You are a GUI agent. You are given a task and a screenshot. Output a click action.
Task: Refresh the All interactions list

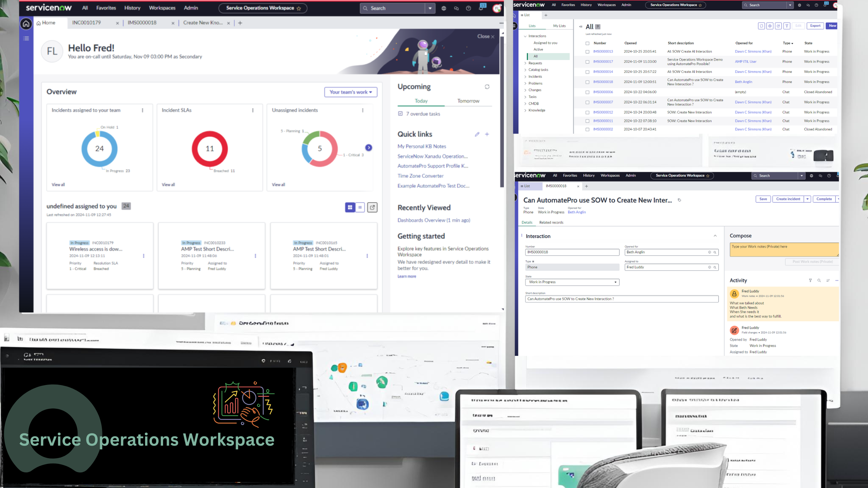pyautogui.click(x=761, y=26)
